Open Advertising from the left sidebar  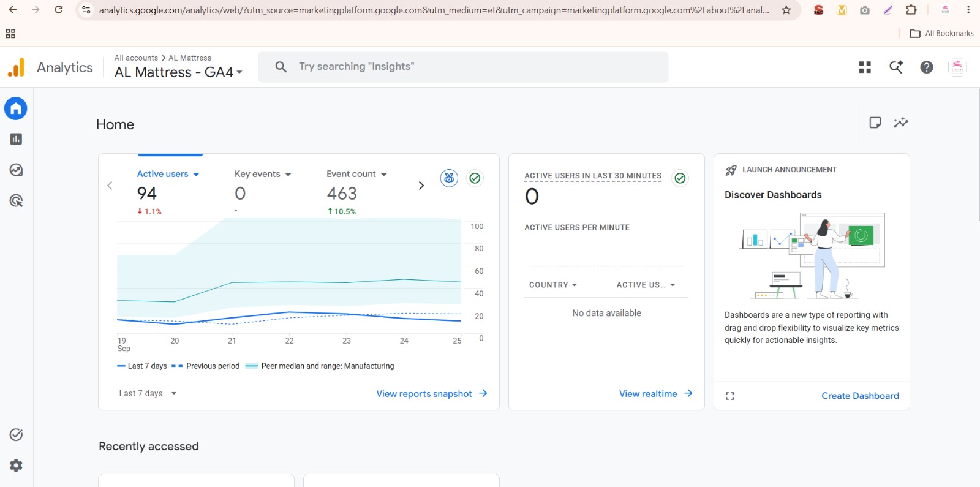coord(16,200)
